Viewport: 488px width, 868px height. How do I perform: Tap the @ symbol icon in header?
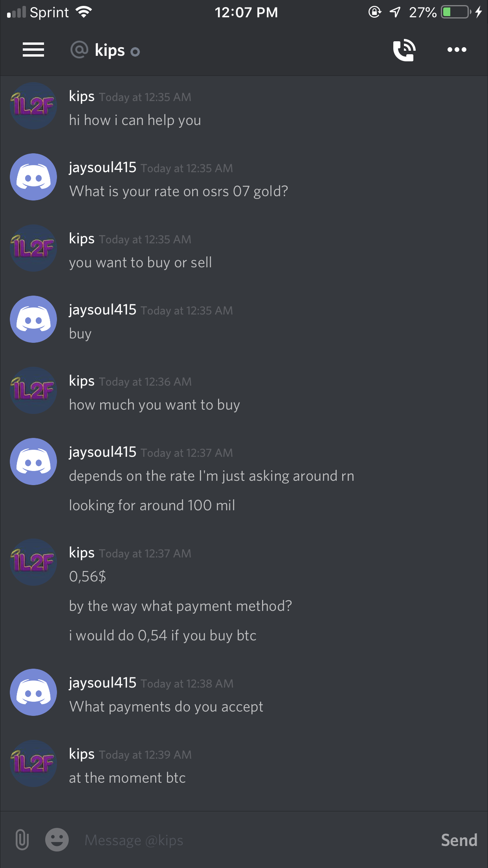pyautogui.click(x=79, y=50)
